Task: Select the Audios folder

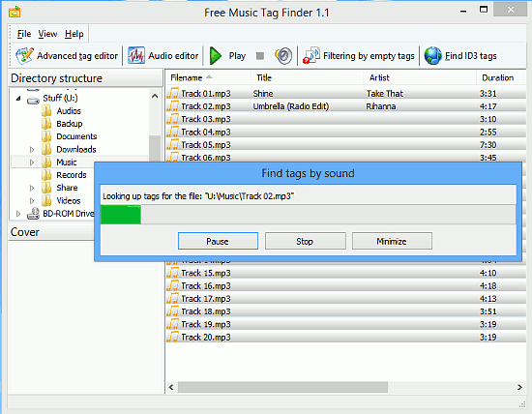Action: (69, 111)
